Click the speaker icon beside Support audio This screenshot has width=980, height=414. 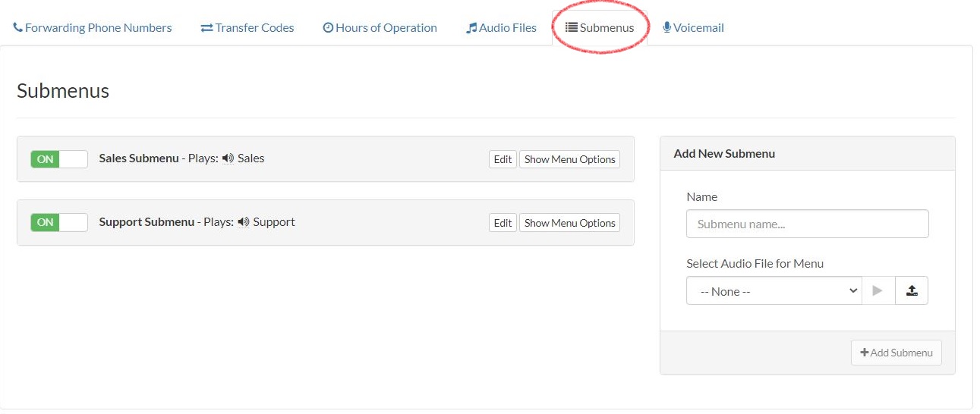(x=243, y=222)
